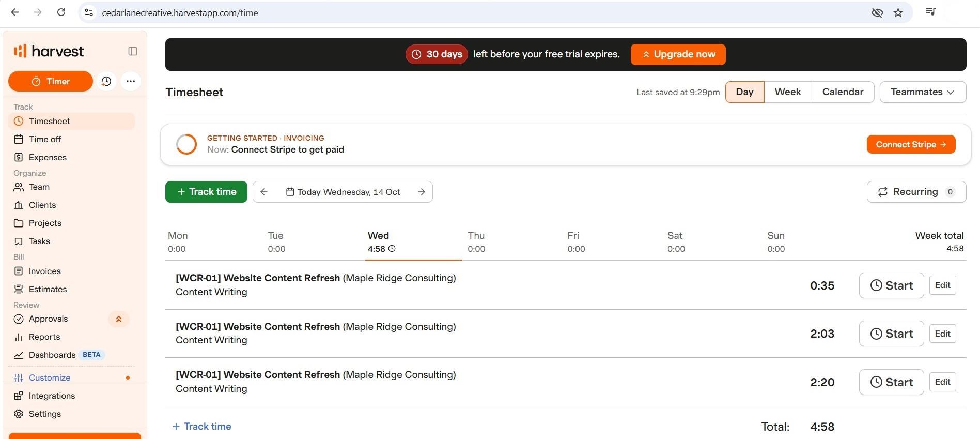Image resolution: width=980 pixels, height=439 pixels.
Task: Open the three-dots more options button
Action: pyautogui.click(x=131, y=81)
